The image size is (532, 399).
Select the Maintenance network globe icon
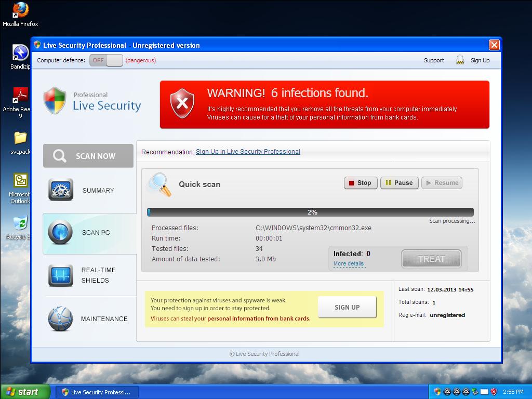pos(60,318)
